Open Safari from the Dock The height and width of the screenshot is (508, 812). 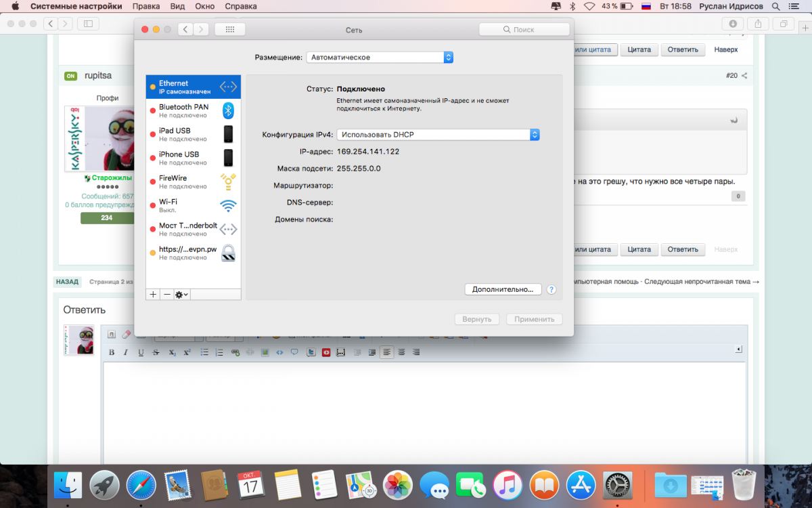[x=141, y=485]
